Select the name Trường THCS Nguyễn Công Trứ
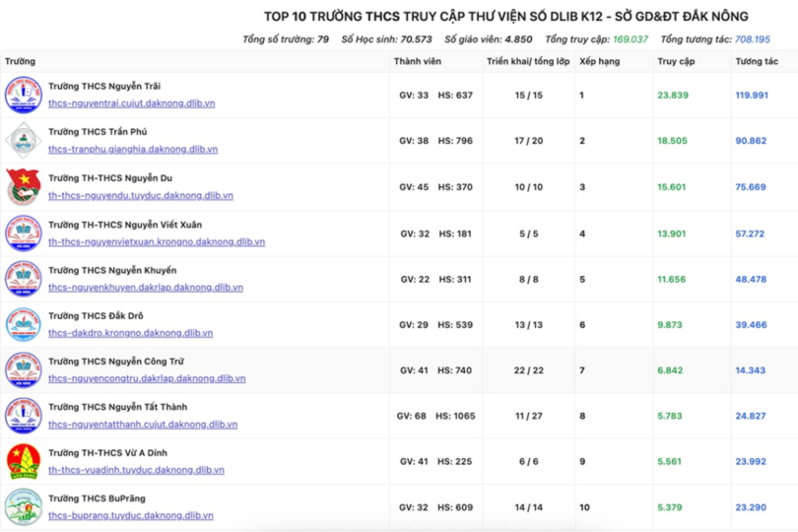This screenshot has height=532, width=798. (x=116, y=362)
